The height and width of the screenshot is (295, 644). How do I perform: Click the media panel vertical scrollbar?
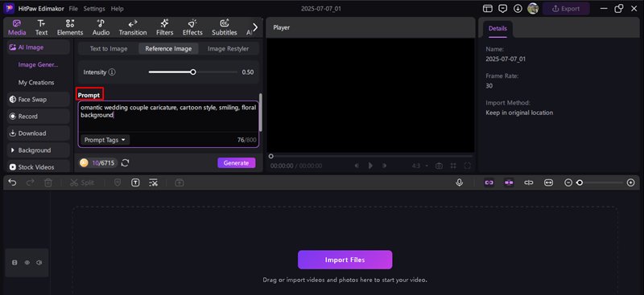coord(260,112)
